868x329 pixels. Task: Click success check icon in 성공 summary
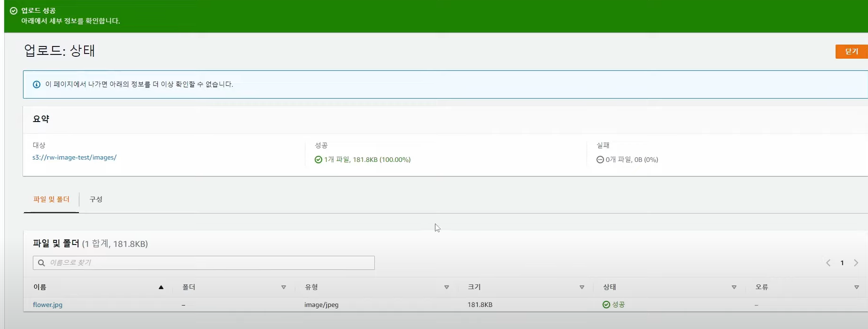point(318,160)
